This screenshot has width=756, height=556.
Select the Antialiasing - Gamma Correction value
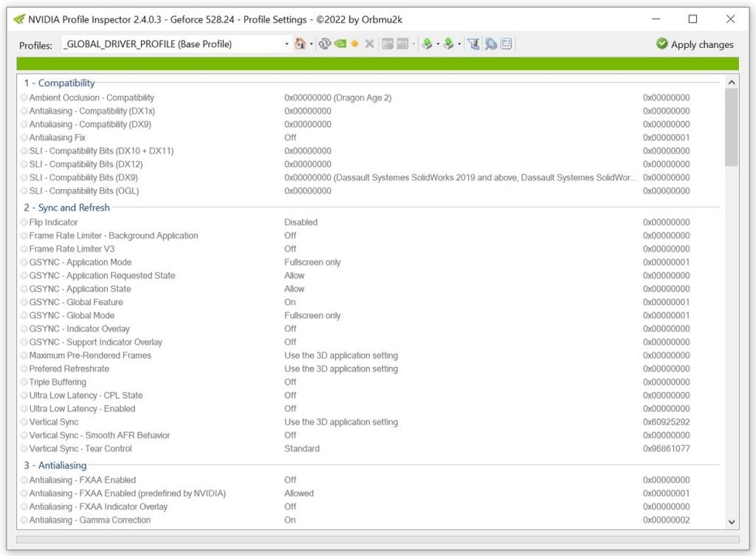(290, 521)
